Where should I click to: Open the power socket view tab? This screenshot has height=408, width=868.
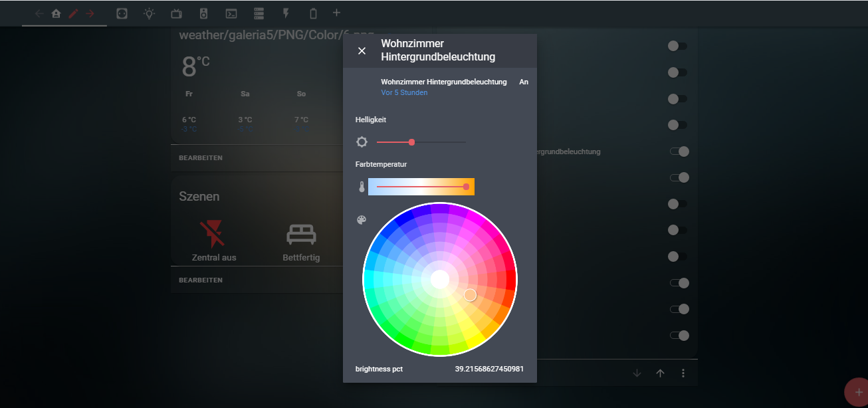coord(122,13)
